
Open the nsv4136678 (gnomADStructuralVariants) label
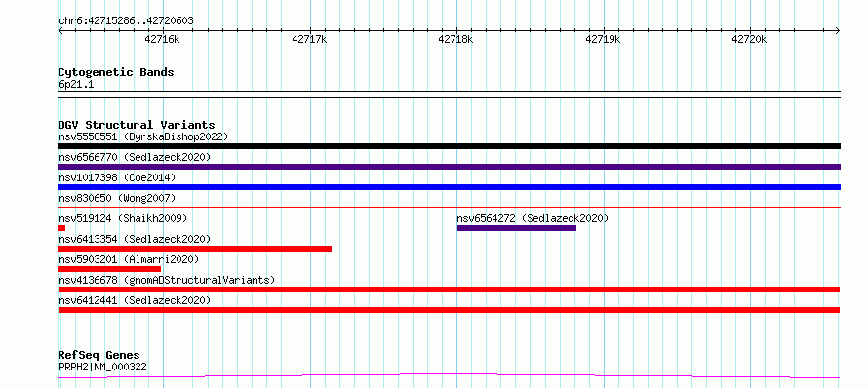(x=167, y=280)
